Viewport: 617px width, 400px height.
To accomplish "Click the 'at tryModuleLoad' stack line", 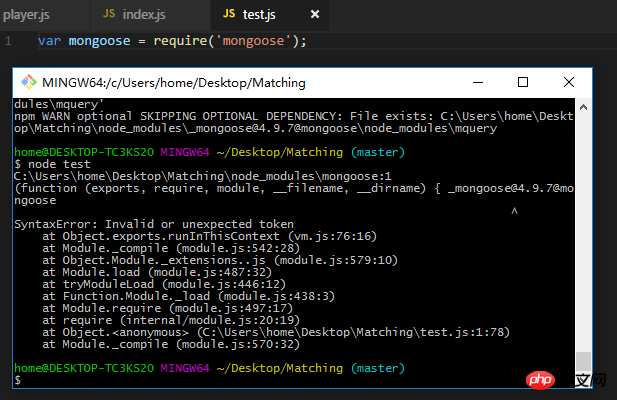I will [164, 284].
